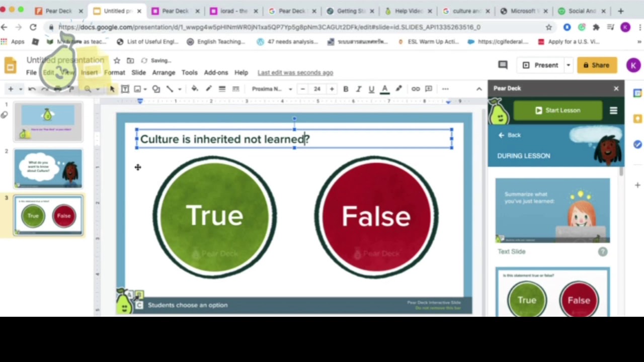The width and height of the screenshot is (644, 362).
Task: Select the Line tool icon
Action: coord(170,89)
